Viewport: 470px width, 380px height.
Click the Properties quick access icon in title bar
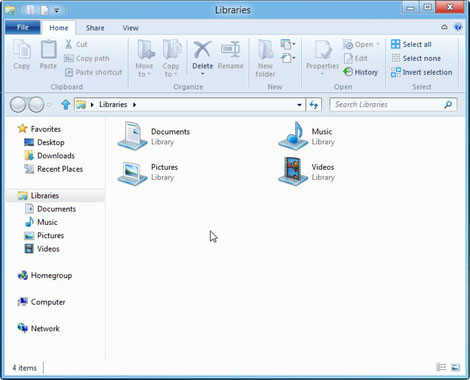tap(30, 10)
